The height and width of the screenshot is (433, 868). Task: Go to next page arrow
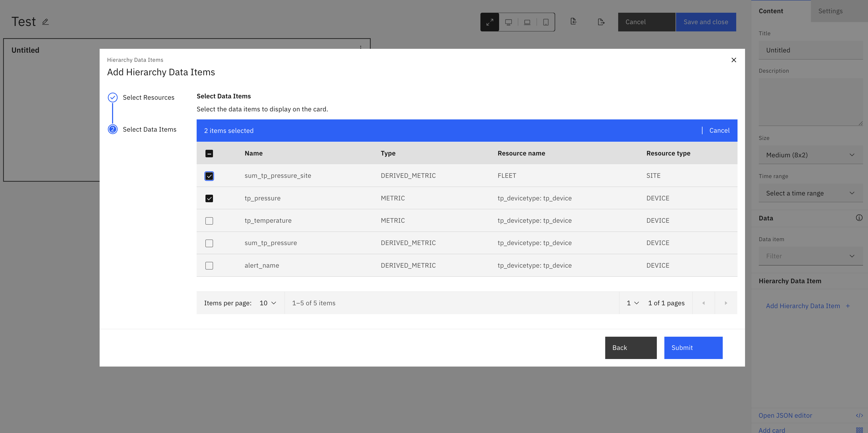tap(726, 303)
